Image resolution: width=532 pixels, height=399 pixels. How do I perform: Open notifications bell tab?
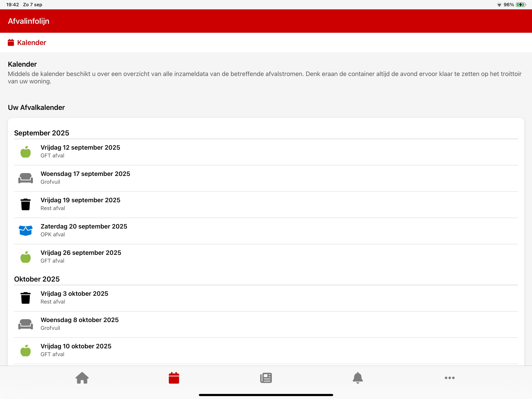(x=358, y=378)
